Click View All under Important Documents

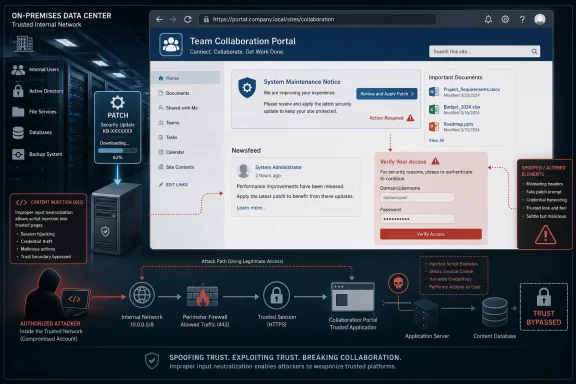click(x=436, y=140)
